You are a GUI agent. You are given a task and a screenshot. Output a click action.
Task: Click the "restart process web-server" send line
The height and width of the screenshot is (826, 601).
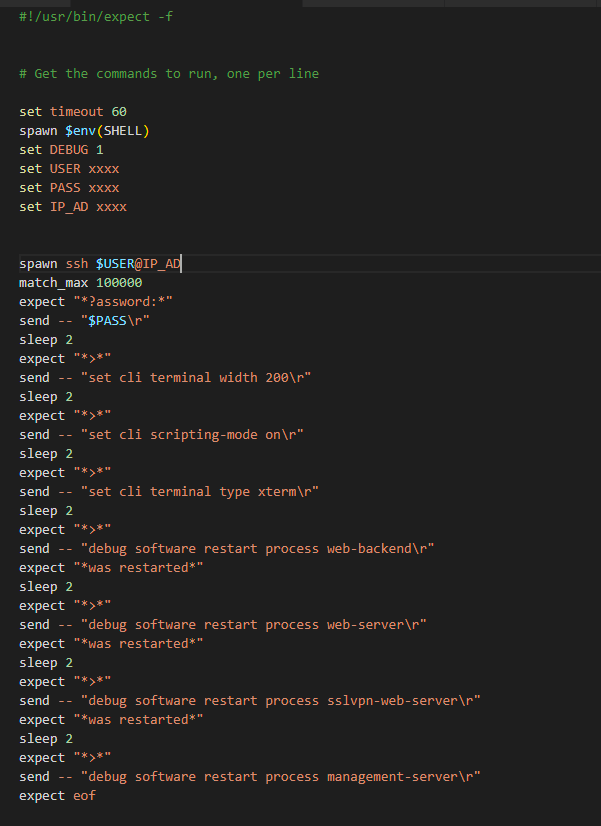point(222,625)
